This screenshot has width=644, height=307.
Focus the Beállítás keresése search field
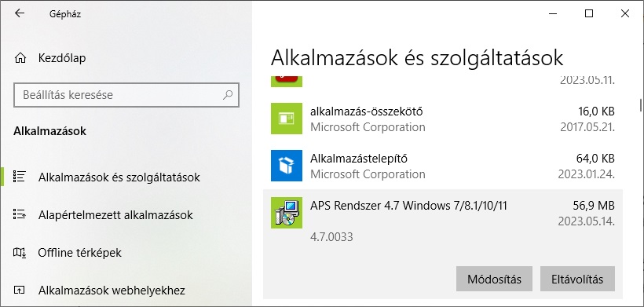click(x=126, y=95)
